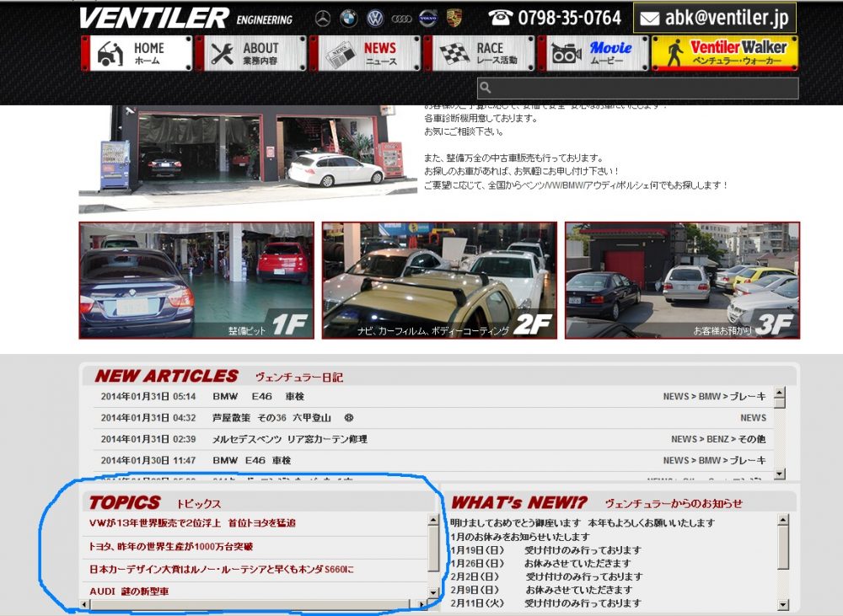
Task: Open article 'BMW E46 車検' dated 01月30日 11:47
Action: coord(251,461)
